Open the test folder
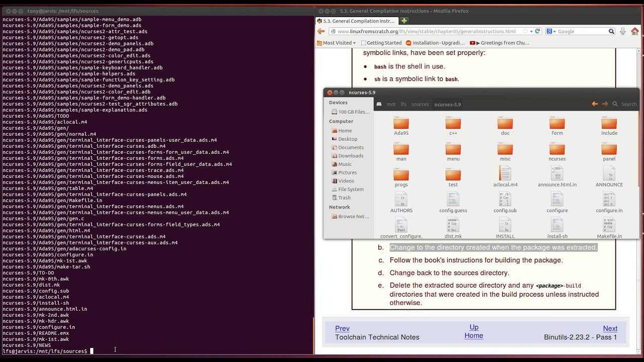Image resolution: width=644 pixels, height=362 pixels. 453,177
